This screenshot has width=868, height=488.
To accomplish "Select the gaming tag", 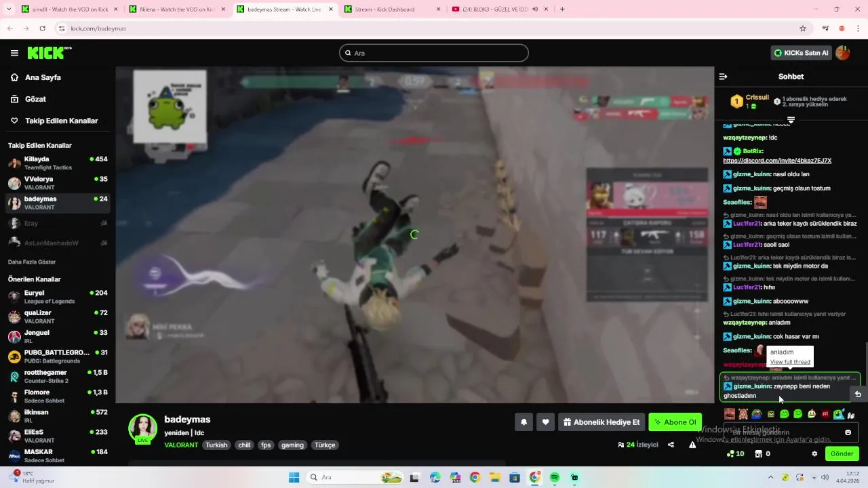I will (x=293, y=445).
